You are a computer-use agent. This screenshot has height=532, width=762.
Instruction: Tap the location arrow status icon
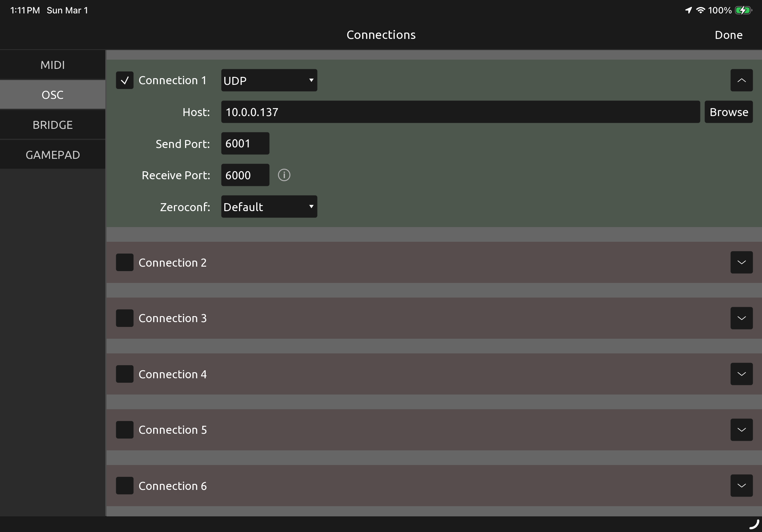click(x=688, y=10)
